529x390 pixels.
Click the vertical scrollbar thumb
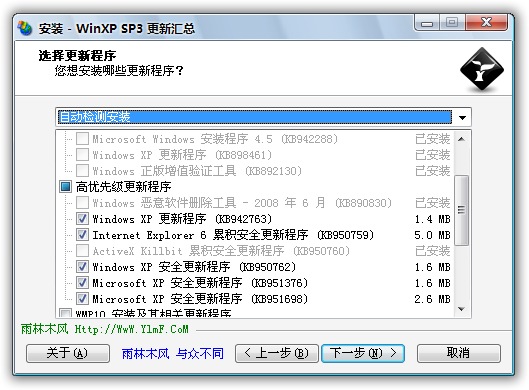[x=462, y=210]
